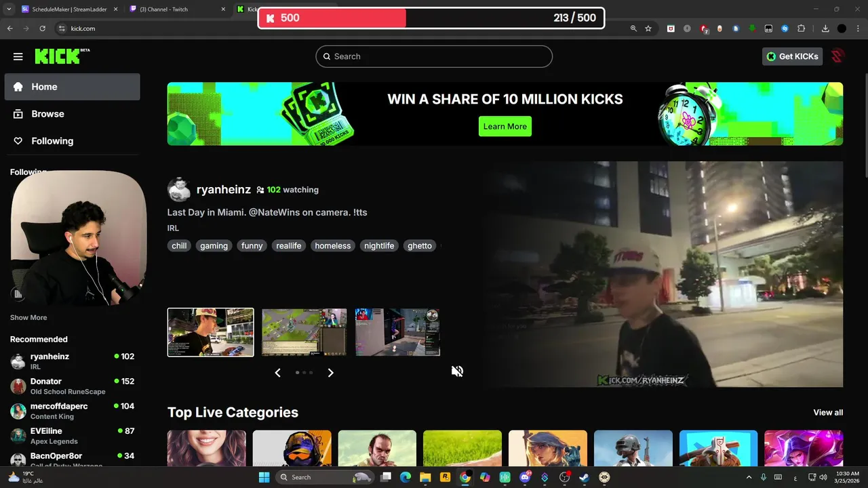The width and height of the screenshot is (868, 488).
Task: Unmute the featured stream player
Action: (x=458, y=371)
